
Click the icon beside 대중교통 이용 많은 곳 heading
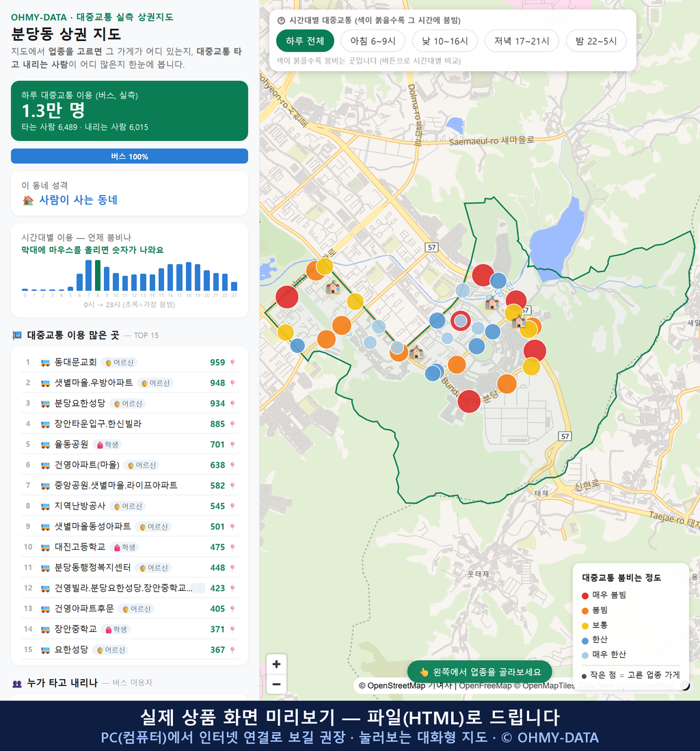pyautogui.click(x=17, y=335)
